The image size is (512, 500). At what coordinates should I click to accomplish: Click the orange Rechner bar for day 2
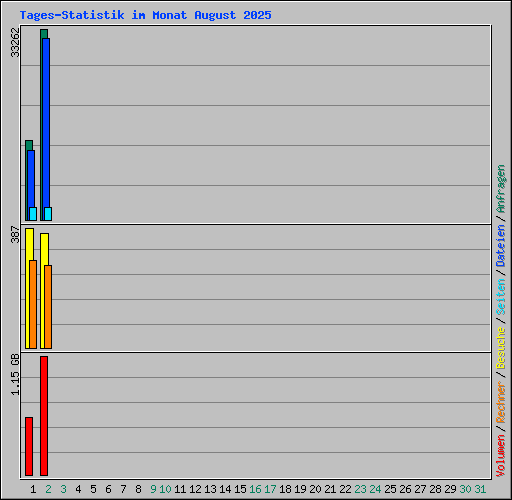point(48,307)
